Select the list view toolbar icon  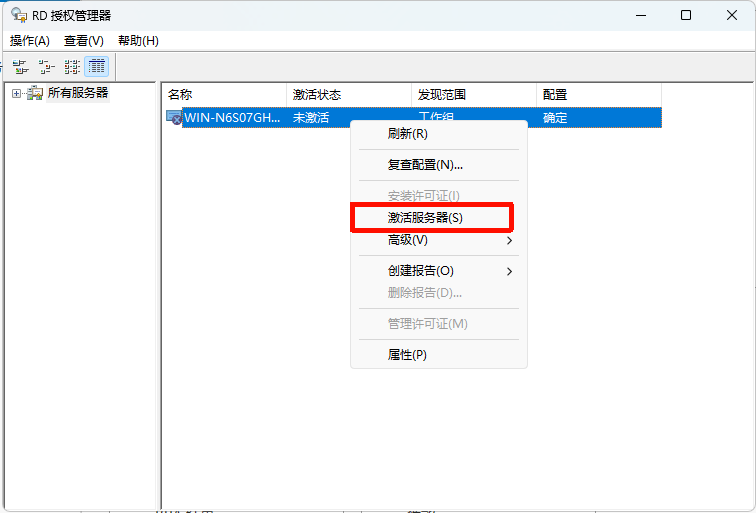[72, 67]
